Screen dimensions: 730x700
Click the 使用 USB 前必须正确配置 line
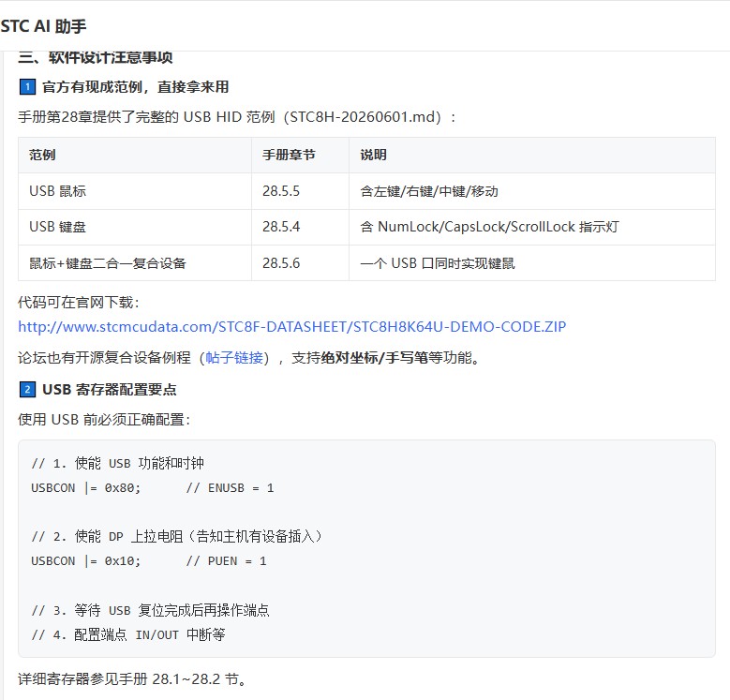pos(104,420)
